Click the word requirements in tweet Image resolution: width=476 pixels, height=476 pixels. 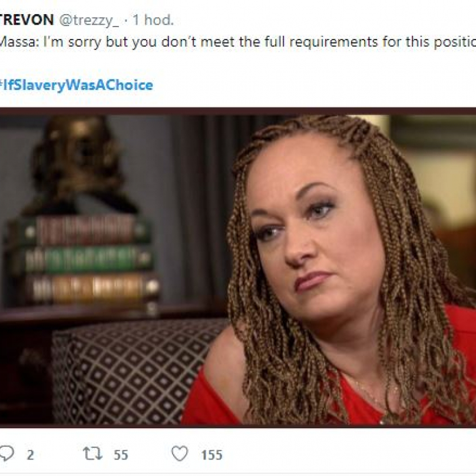click(333, 42)
